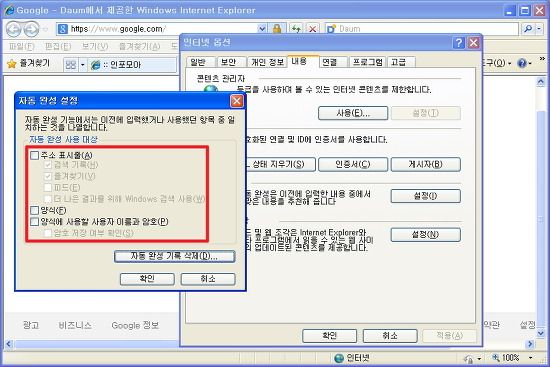Click the 사용(E)... button

click(x=353, y=113)
